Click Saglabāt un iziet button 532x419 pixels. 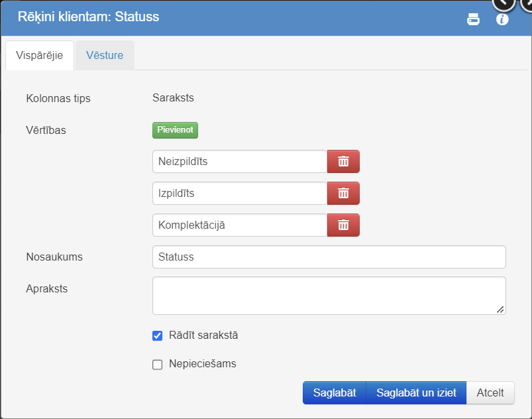click(x=416, y=393)
